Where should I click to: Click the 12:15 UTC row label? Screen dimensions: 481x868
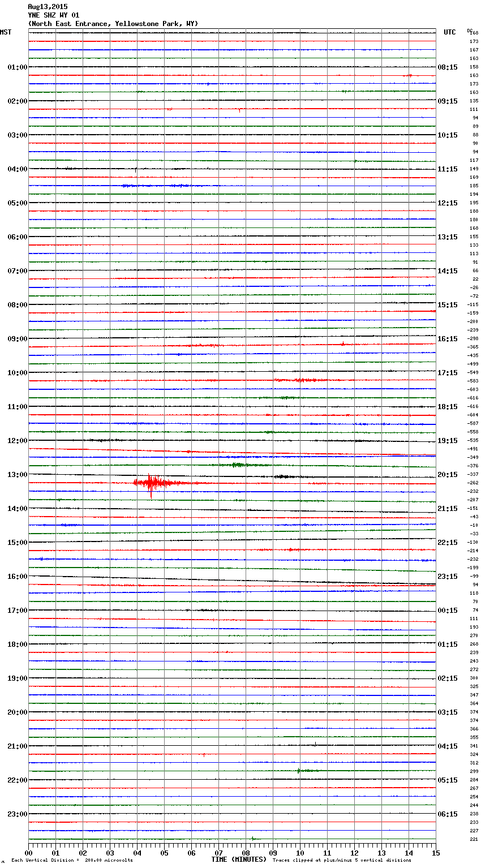pyautogui.click(x=448, y=203)
